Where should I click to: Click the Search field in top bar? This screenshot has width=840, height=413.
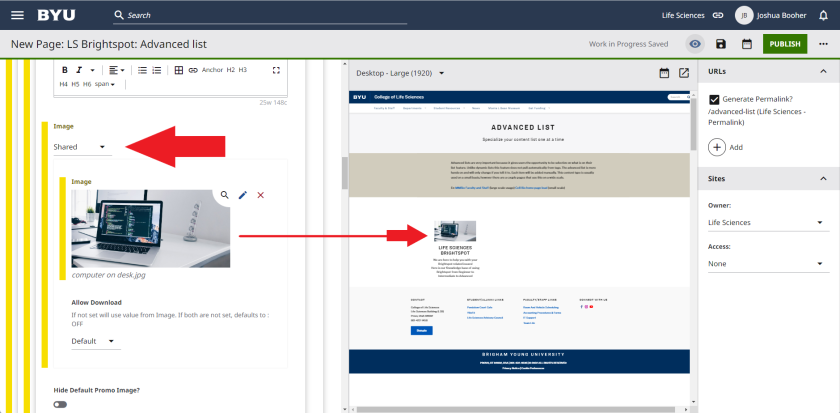pyautogui.click(x=200, y=15)
